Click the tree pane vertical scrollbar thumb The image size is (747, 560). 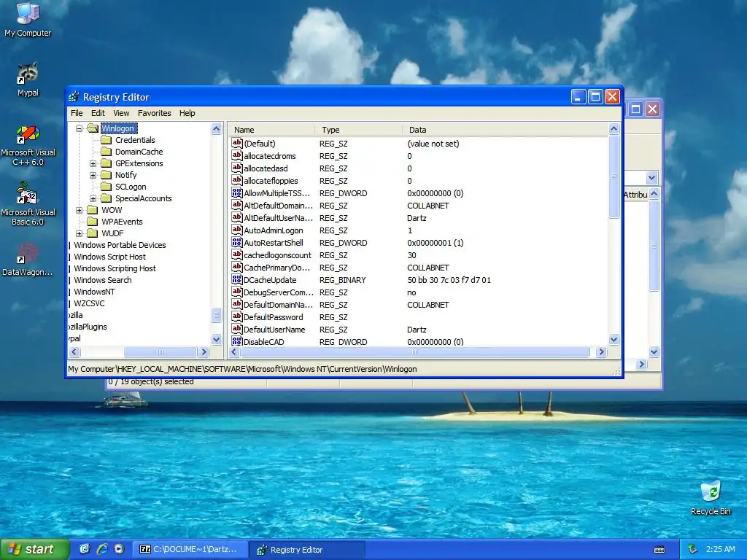click(216, 315)
